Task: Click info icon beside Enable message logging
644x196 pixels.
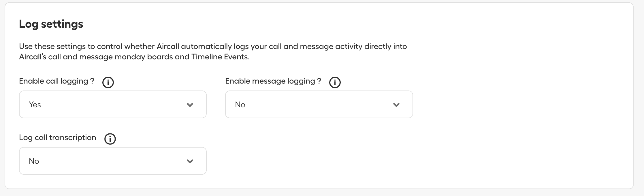Action: (x=335, y=82)
